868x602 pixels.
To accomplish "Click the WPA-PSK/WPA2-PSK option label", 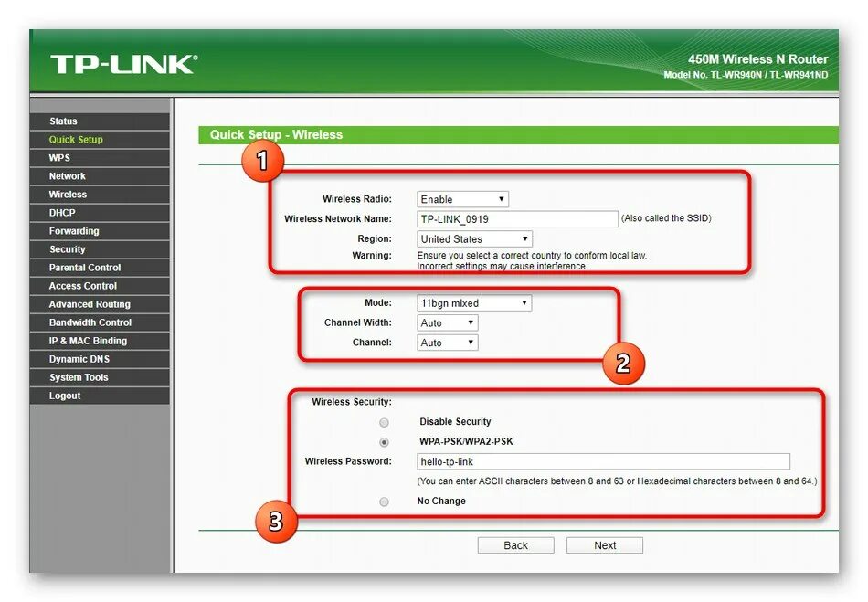I will click(x=466, y=441).
